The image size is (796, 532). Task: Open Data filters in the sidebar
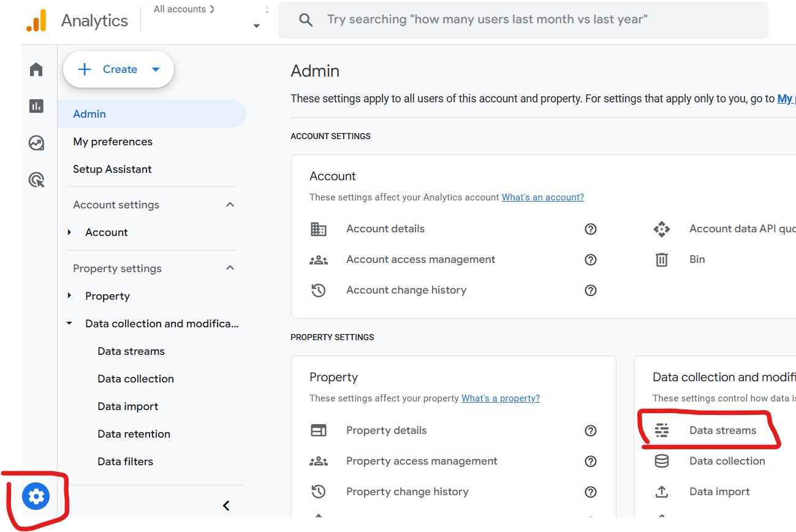click(125, 462)
